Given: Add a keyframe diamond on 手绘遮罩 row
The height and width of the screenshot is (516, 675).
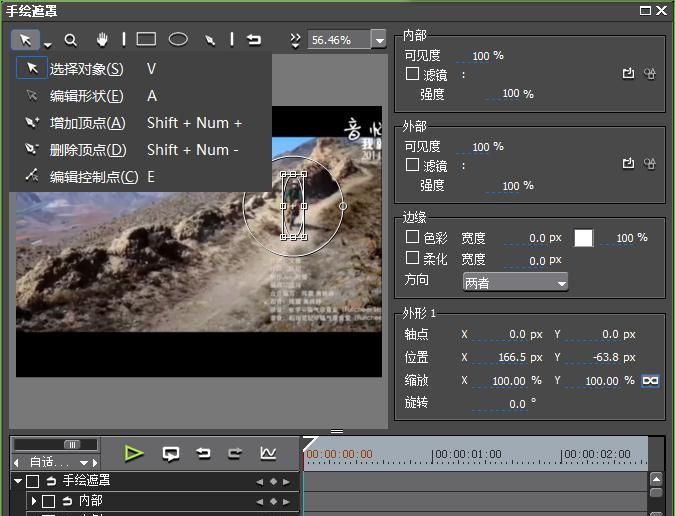Looking at the screenshot, I should point(273,482).
